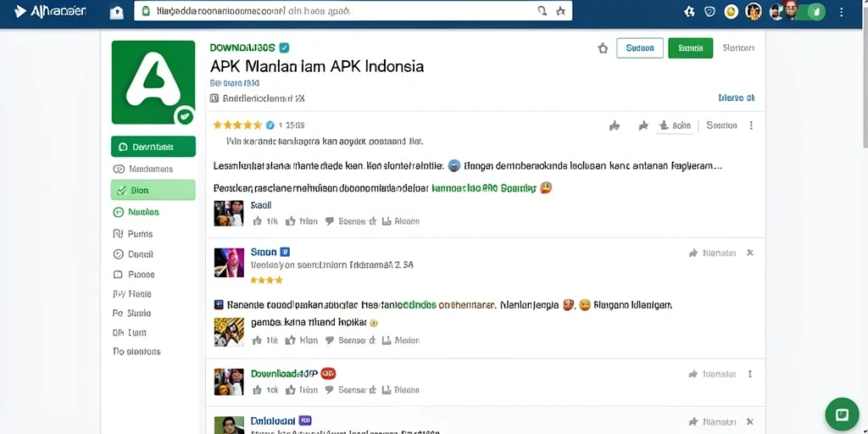Click the red badge beside Download4CP
The height and width of the screenshot is (434, 868).
coord(328,374)
